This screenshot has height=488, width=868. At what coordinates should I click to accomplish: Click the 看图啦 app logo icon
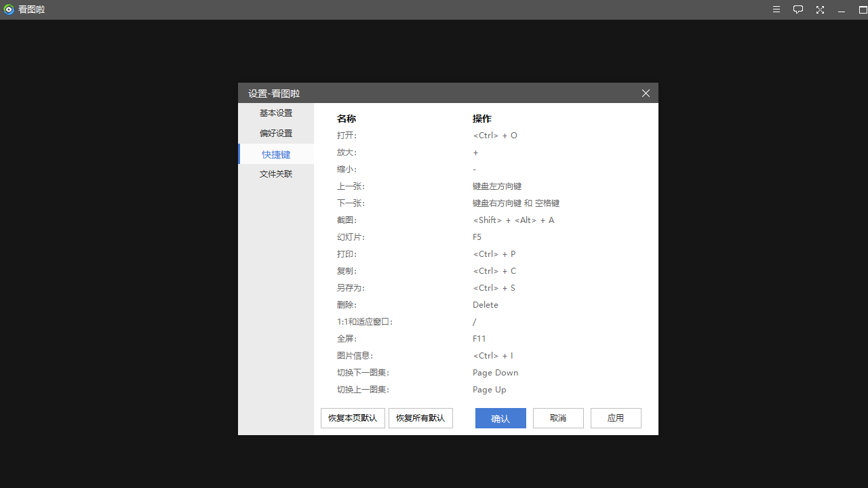click(9, 9)
